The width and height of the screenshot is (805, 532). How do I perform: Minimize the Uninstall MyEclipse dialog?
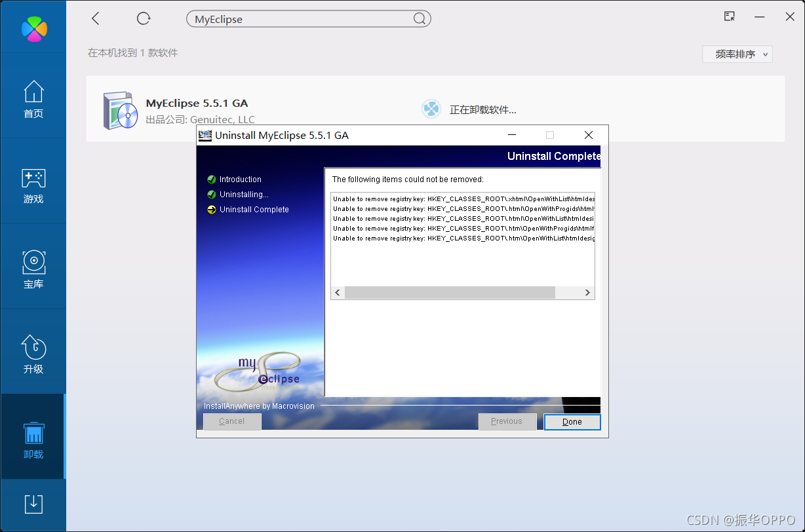pyautogui.click(x=513, y=135)
